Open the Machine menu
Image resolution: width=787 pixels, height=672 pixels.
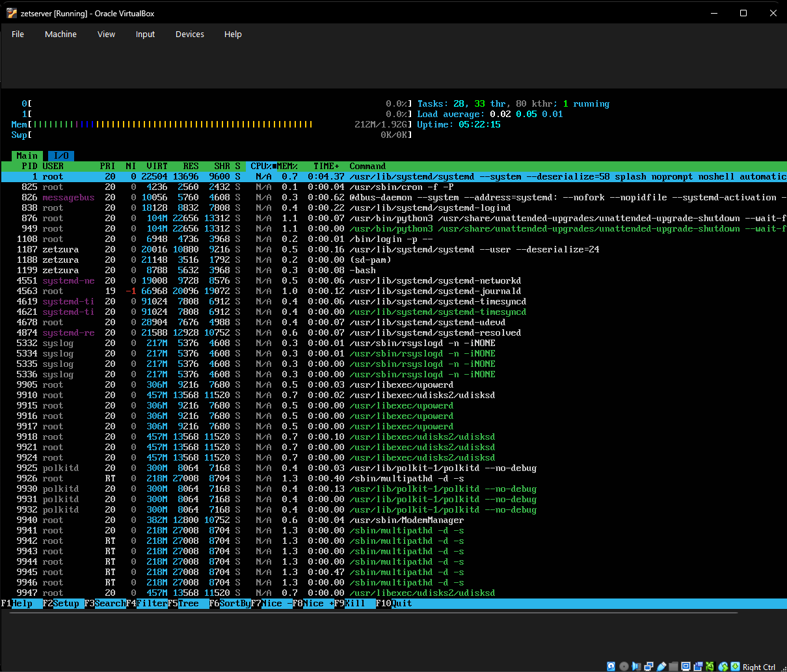[x=60, y=34]
